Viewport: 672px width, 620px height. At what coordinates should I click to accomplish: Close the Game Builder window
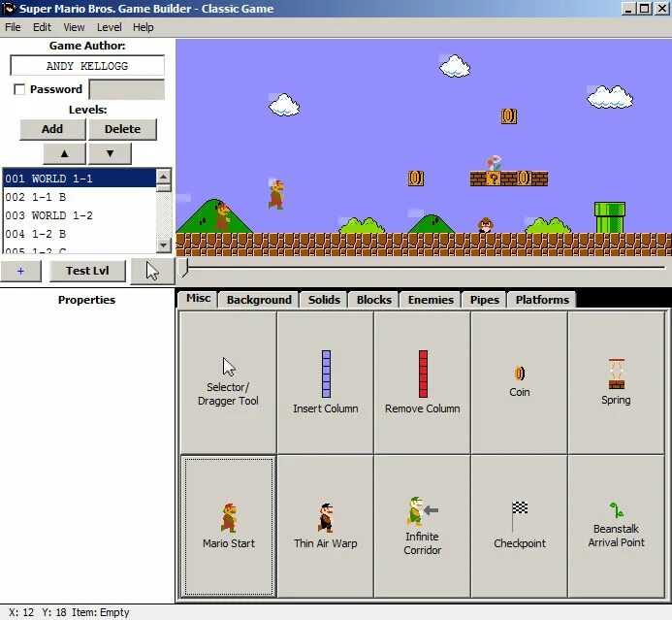tap(661, 9)
